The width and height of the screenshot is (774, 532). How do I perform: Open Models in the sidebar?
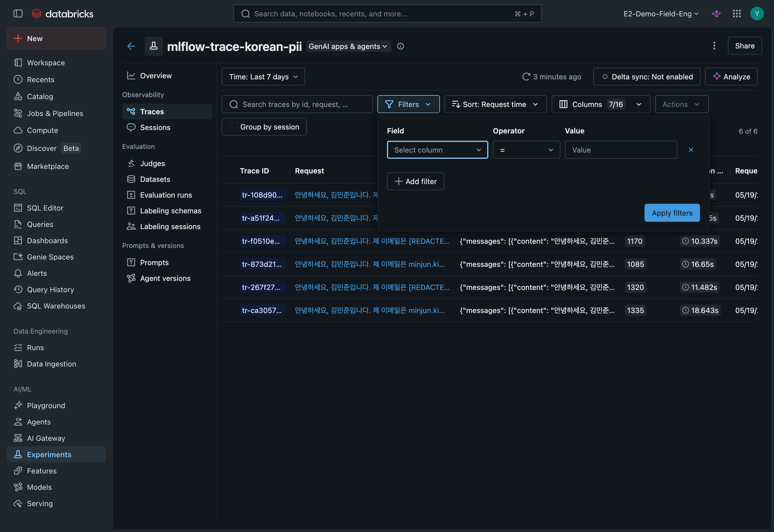pyautogui.click(x=56, y=487)
